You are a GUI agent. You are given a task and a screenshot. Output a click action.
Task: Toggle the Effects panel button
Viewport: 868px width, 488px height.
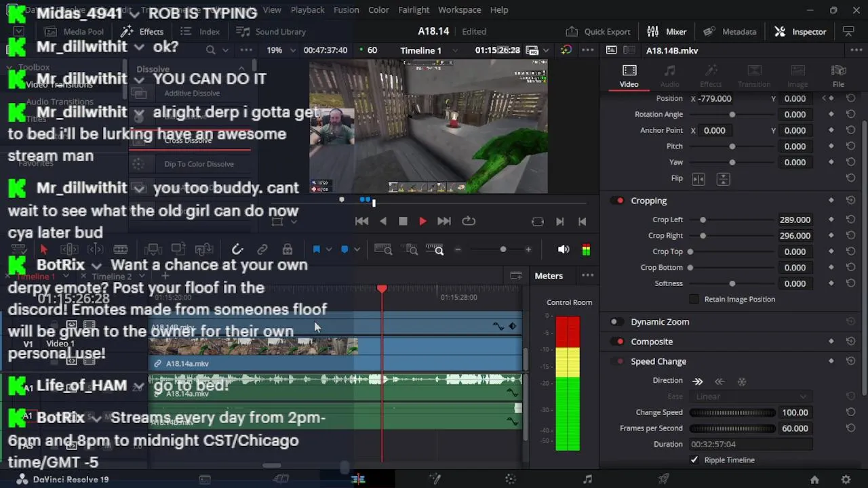pos(142,31)
